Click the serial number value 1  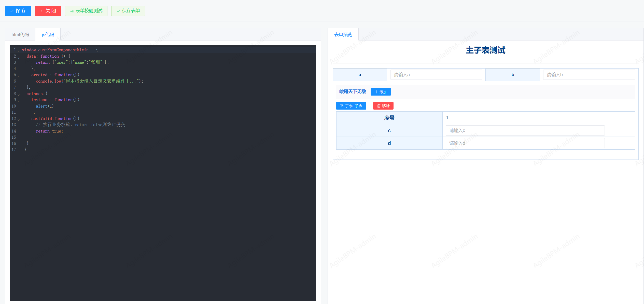tap(447, 118)
